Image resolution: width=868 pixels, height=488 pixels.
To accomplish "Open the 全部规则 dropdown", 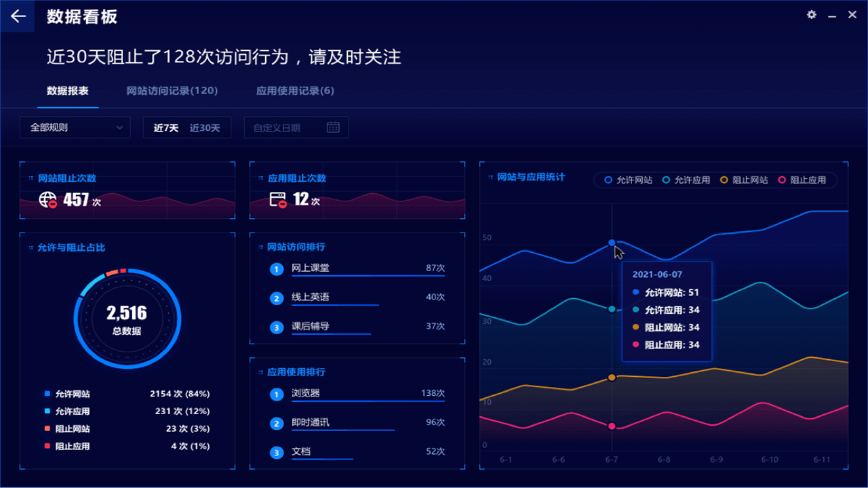I will [75, 127].
